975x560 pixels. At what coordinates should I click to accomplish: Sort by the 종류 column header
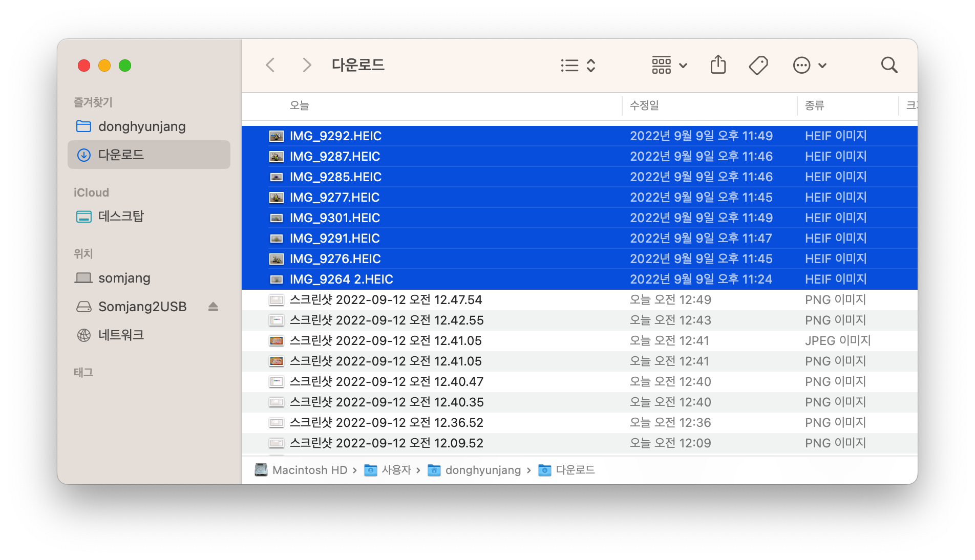(x=847, y=105)
